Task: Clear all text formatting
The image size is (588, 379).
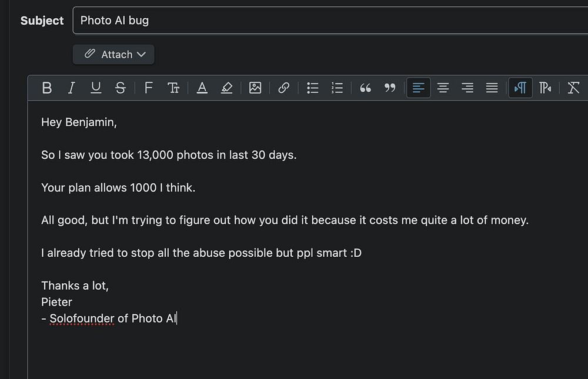Action: point(573,88)
